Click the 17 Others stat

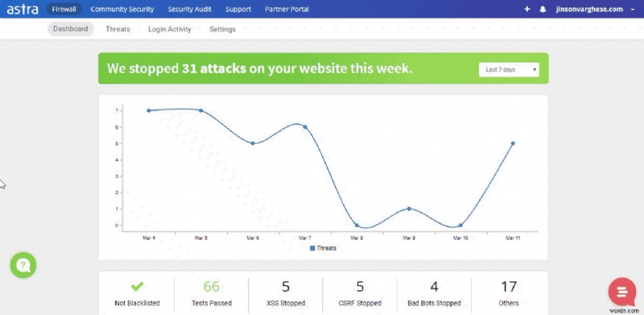pos(509,293)
